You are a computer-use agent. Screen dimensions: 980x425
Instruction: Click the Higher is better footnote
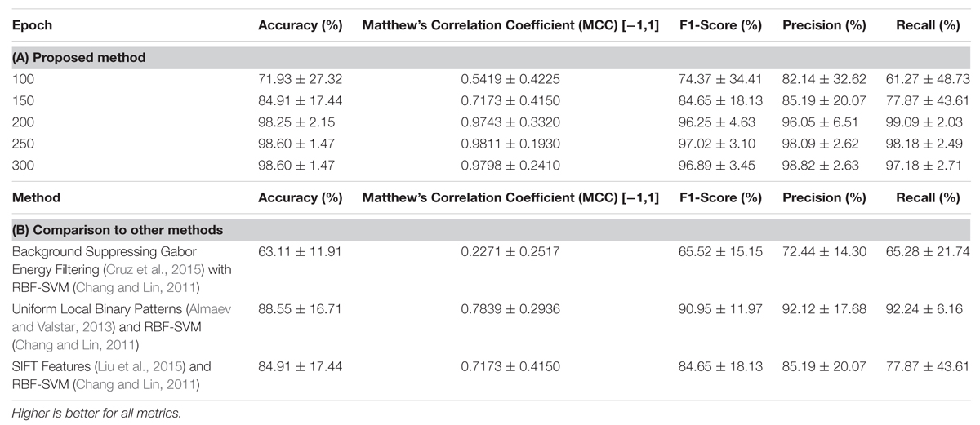tap(96, 414)
